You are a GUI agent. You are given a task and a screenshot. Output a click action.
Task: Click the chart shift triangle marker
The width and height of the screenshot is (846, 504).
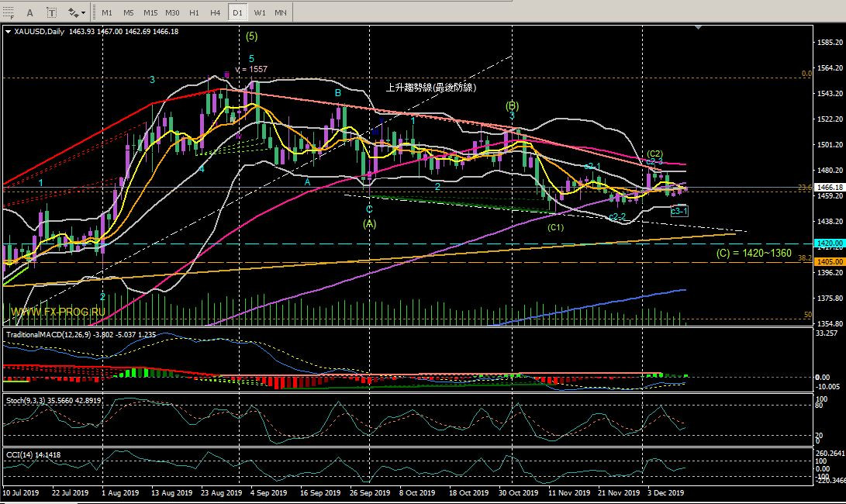700,28
